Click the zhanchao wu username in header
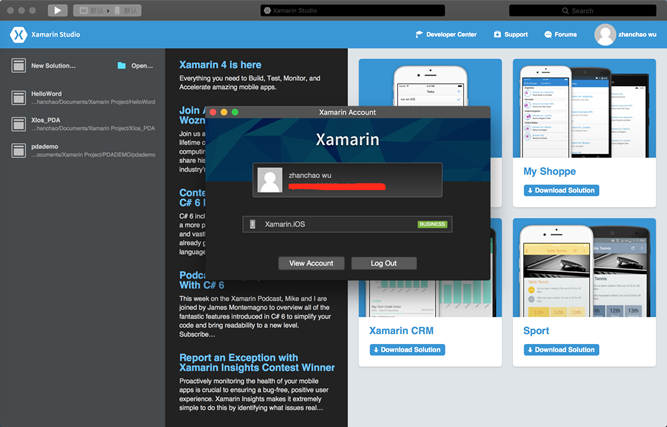This screenshot has height=427, width=667. point(637,34)
